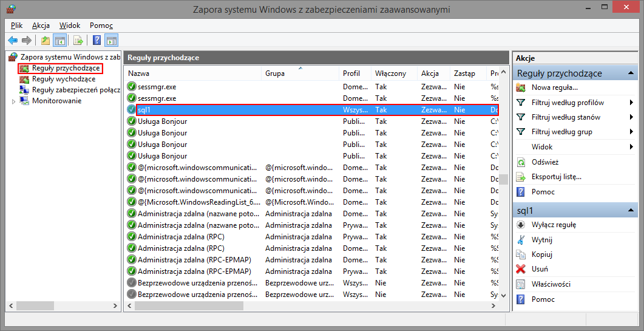Click the Zastąp column header
This screenshot has height=331, width=644.
coord(468,73)
